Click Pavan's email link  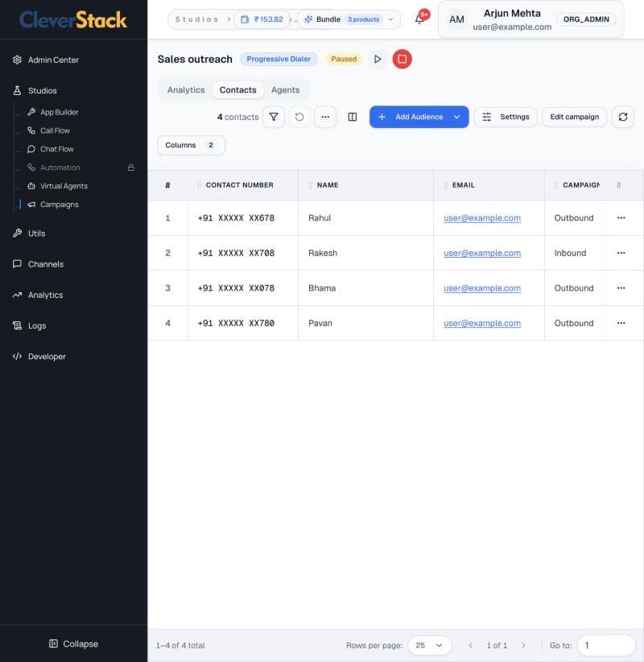(482, 323)
